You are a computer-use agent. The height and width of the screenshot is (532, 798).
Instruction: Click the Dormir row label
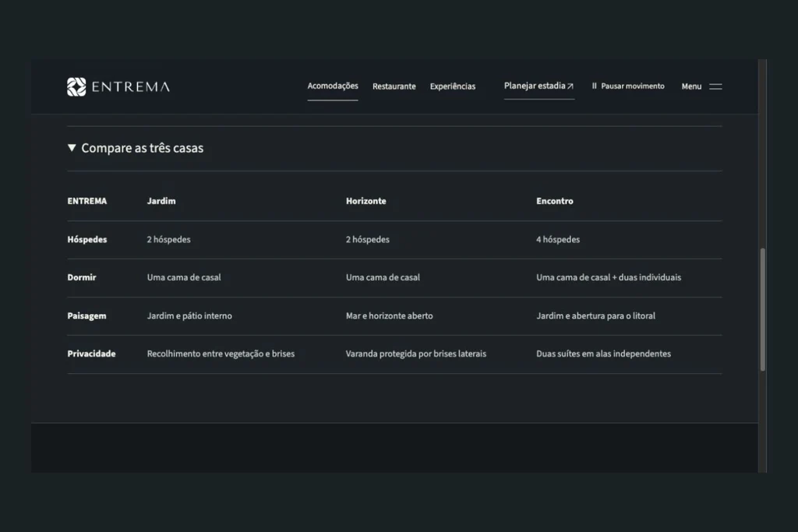click(82, 277)
